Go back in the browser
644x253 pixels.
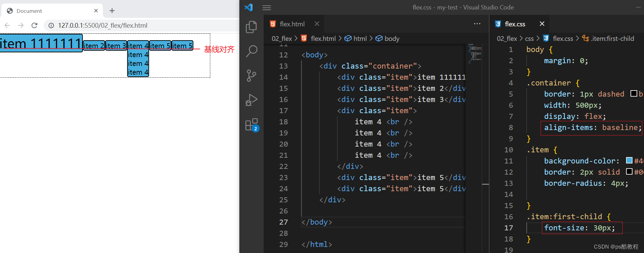pos(7,25)
